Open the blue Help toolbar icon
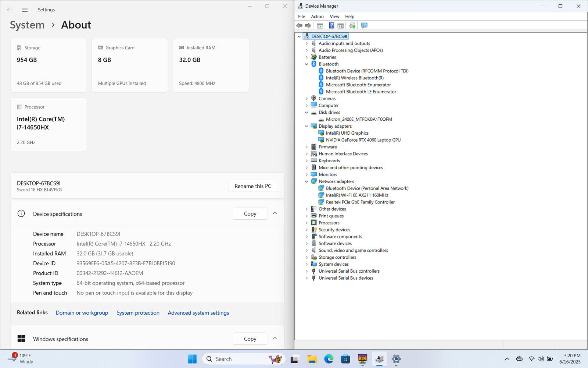 [331, 26]
